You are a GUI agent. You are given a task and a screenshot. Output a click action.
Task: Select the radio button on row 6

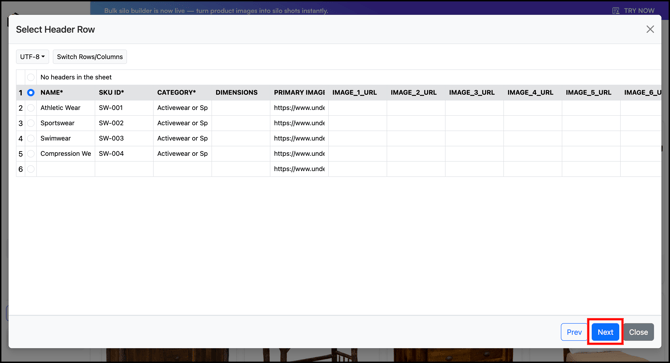(31, 169)
